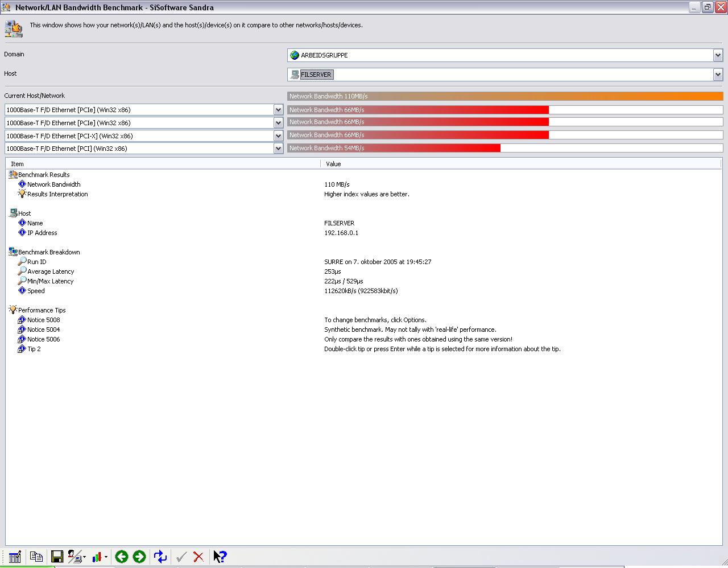
Task: Open first PCIe Ethernet reference dropdown arrow
Action: (x=278, y=110)
